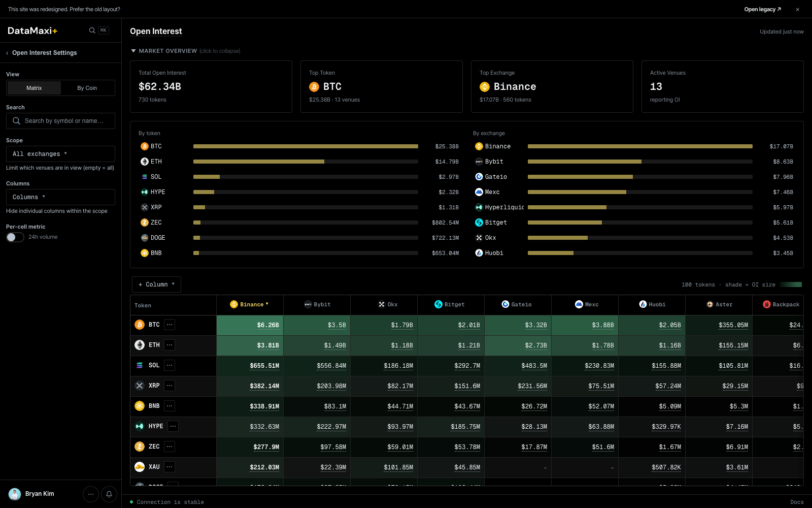The image size is (812, 508).
Task: Click the Gateio logo in By exchange list
Action: tap(479, 177)
